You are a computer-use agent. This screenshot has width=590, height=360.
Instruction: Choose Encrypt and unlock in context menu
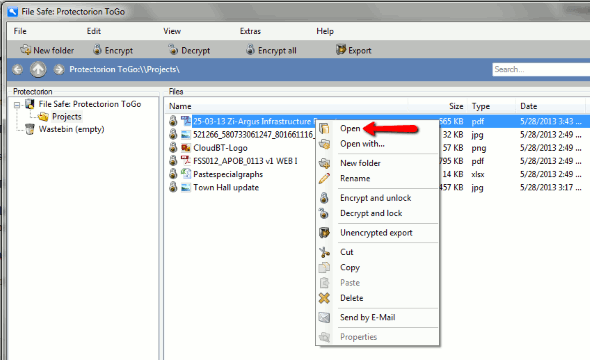point(377,198)
